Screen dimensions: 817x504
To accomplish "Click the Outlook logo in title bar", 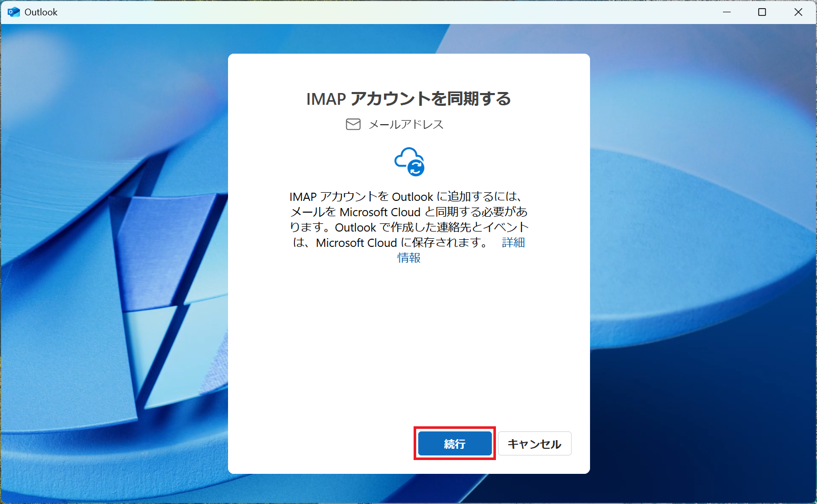I will pyautogui.click(x=14, y=12).
